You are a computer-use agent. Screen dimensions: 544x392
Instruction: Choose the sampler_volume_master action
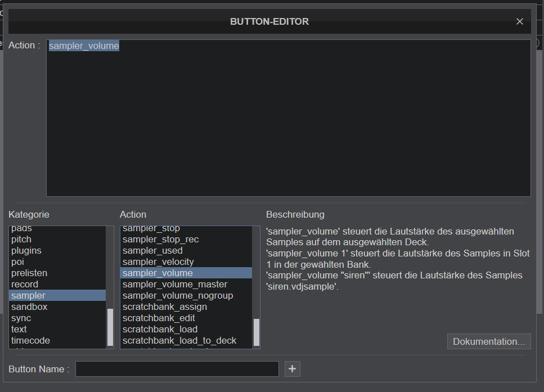pos(186,284)
